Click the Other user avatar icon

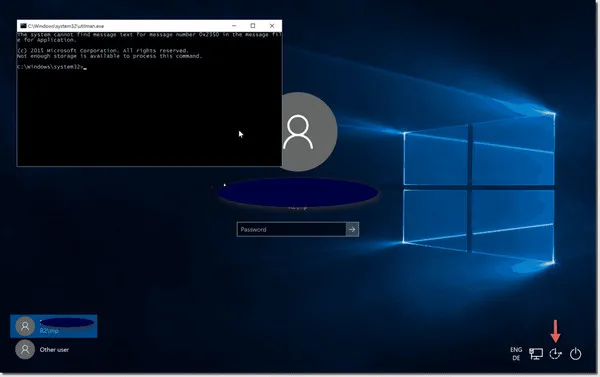tap(25, 349)
